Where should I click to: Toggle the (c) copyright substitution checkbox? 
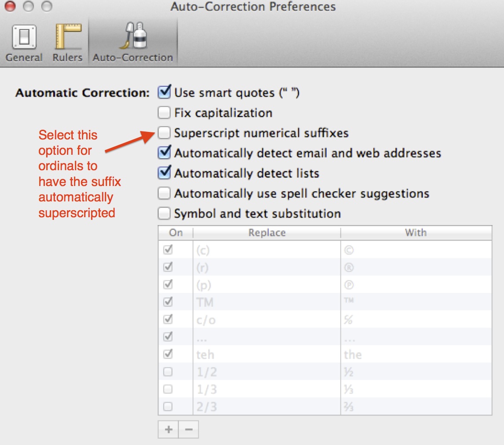[x=168, y=250]
